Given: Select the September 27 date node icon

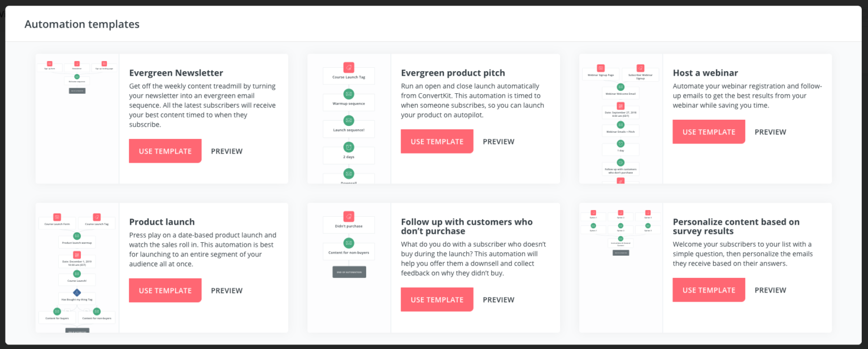Looking at the screenshot, I should click(620, 105).
